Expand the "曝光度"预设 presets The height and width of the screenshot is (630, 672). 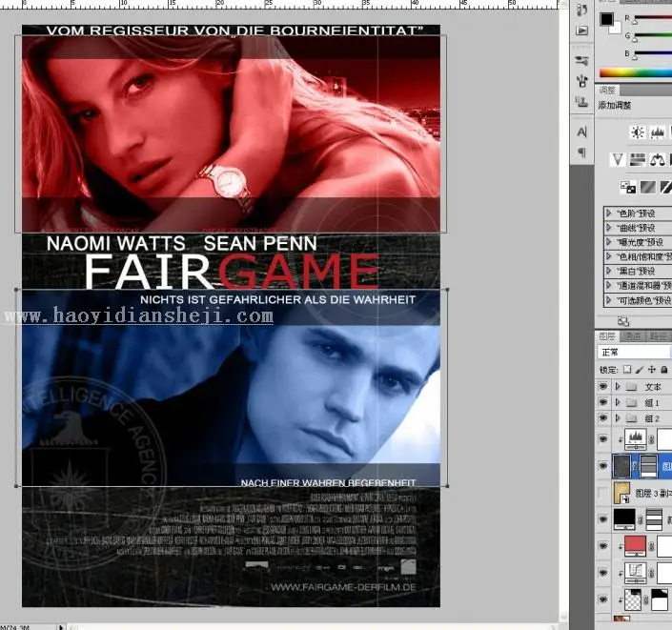608,242
